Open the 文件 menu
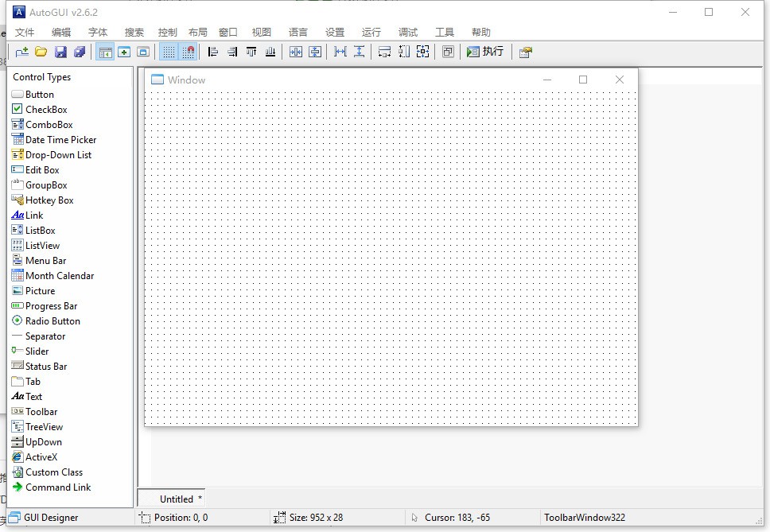Image resolution: width=770 pixels, height=532 pixels. 25,32
